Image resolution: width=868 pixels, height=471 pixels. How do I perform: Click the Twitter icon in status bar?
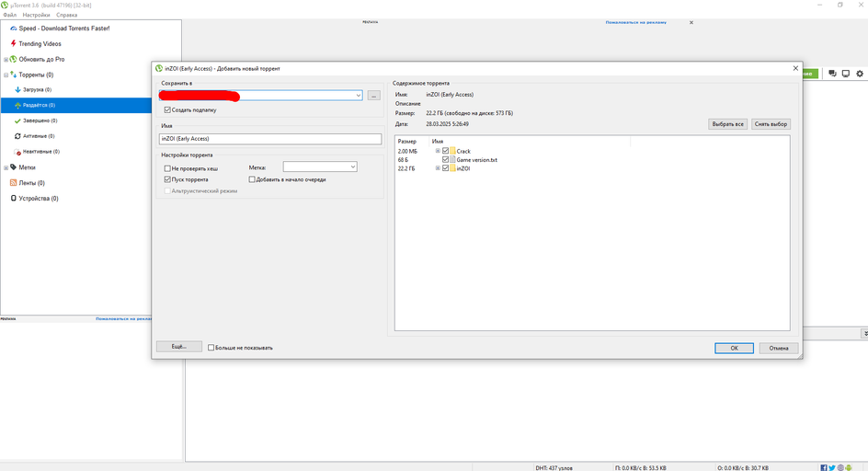(x=832, y=468)
